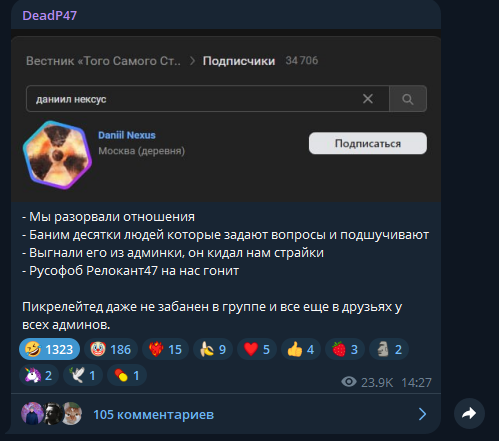The image size is (499, 441).
Task: Click the thumbs up reaction with 4
Action: [x=301, y=349]
